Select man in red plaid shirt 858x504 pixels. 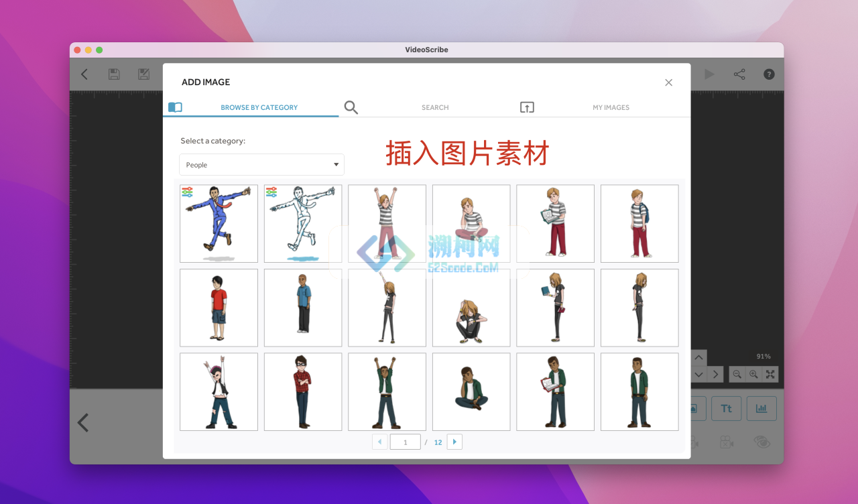[x=303, y=391]
